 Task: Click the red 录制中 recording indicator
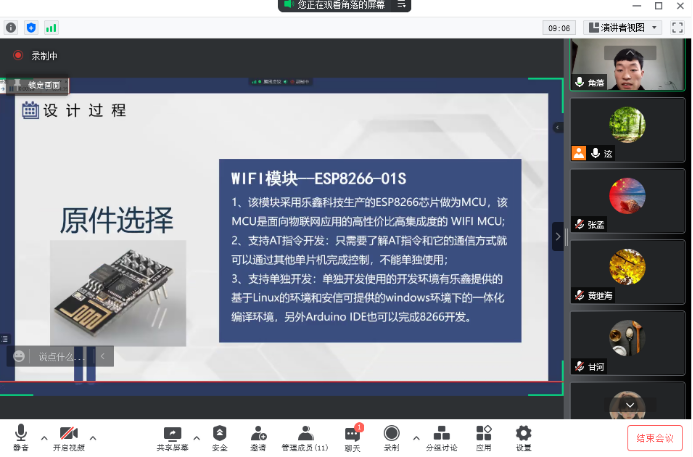click(x=18, y=55)
